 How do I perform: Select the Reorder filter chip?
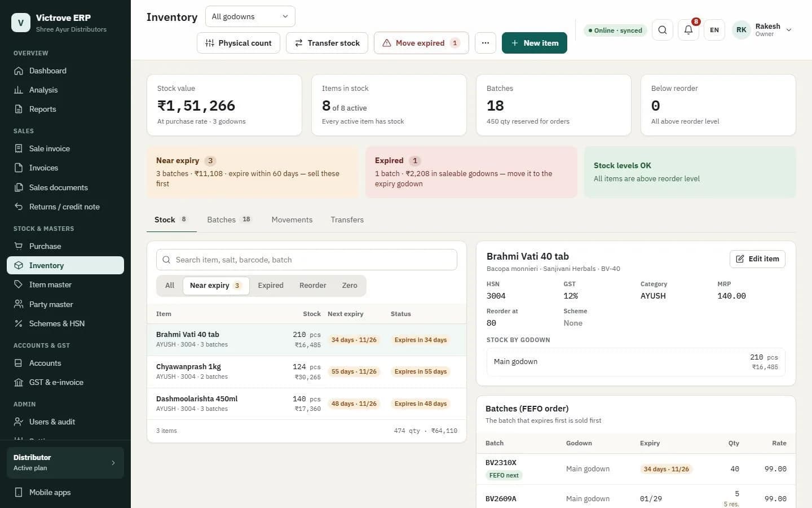tap(313, 286)
